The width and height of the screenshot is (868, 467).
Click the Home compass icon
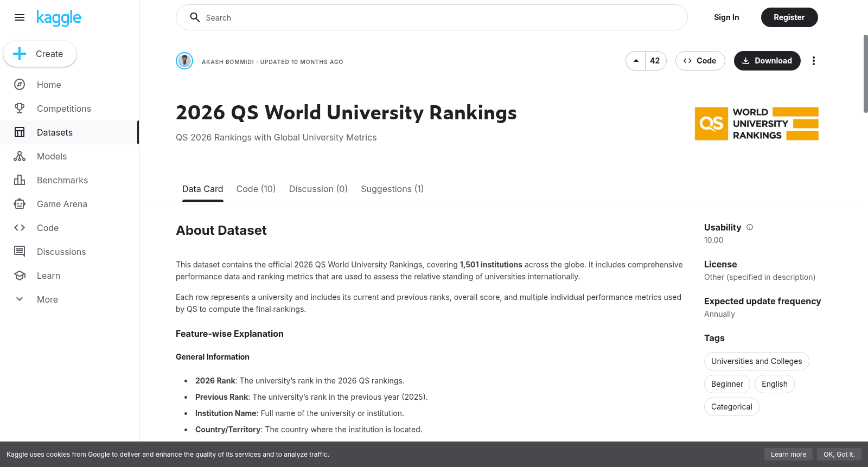[x=20, y=85]
